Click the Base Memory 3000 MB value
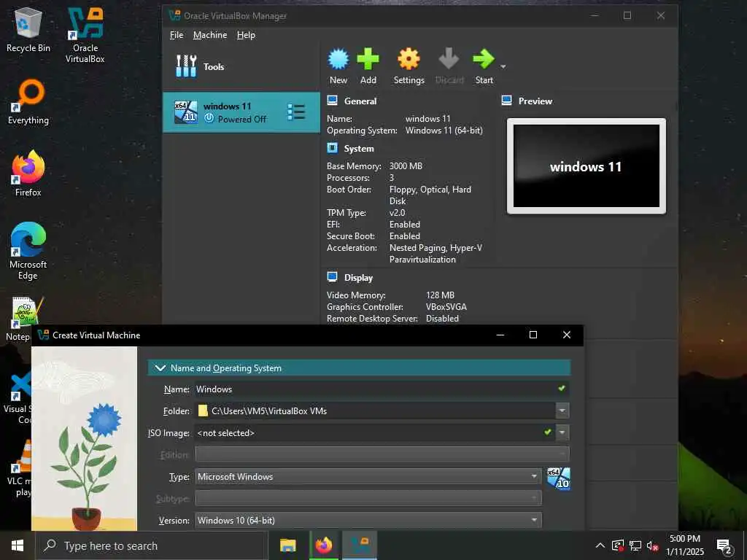Image resolution: width=747 pixels, height=560 pixels. click(x=406, y=166)
